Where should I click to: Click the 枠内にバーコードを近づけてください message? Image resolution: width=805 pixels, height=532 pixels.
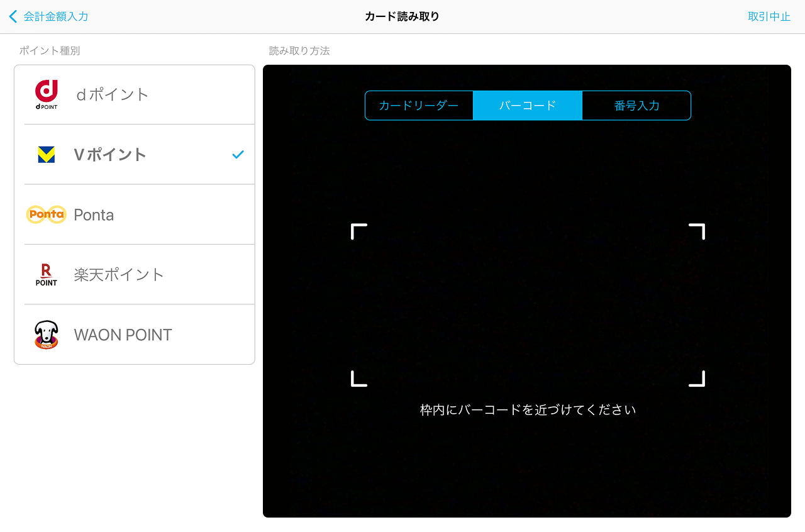point(528,410)
